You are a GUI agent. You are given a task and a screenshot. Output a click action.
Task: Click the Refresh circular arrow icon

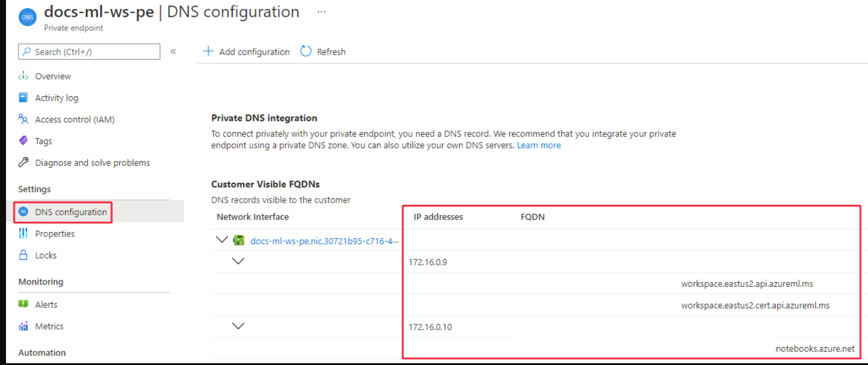point(306,51)
